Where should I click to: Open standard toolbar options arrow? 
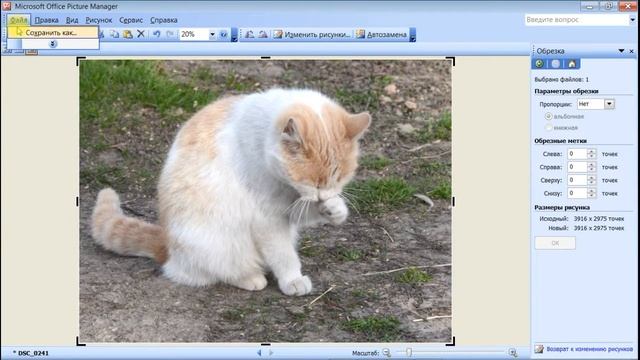coord(234,35)
